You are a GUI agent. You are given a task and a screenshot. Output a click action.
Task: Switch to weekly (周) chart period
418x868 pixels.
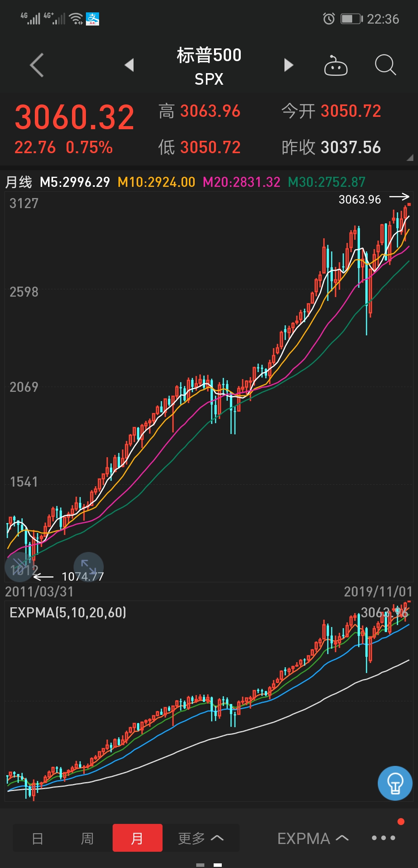(87, 838)
